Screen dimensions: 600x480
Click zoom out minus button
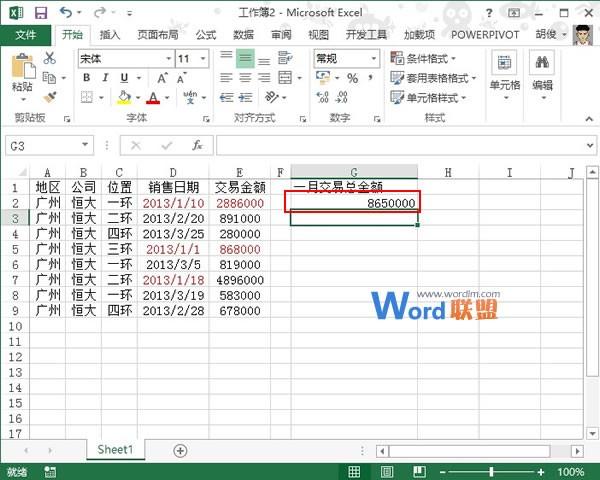442,472
